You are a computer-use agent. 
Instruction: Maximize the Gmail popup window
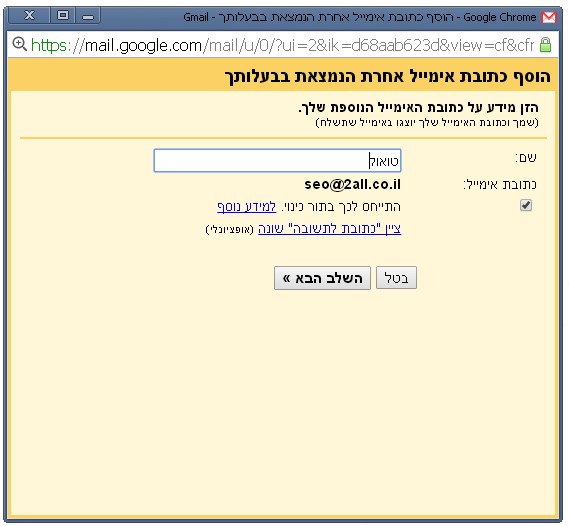point(63,16)
